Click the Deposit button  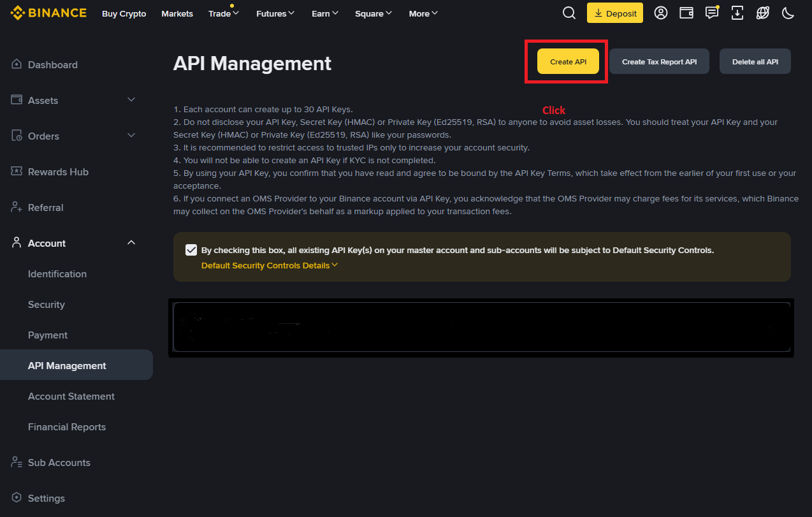click(x=615, y=13)
